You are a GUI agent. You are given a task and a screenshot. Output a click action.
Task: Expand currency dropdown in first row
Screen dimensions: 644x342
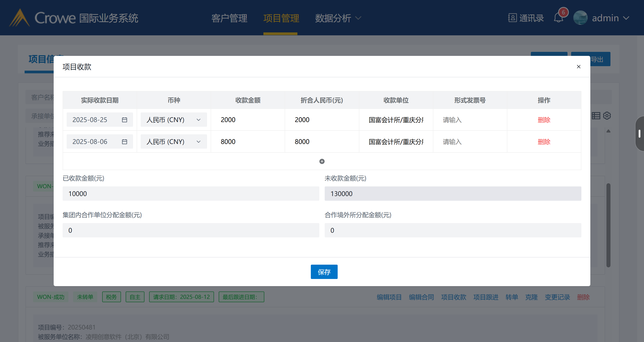pos(199,120)
